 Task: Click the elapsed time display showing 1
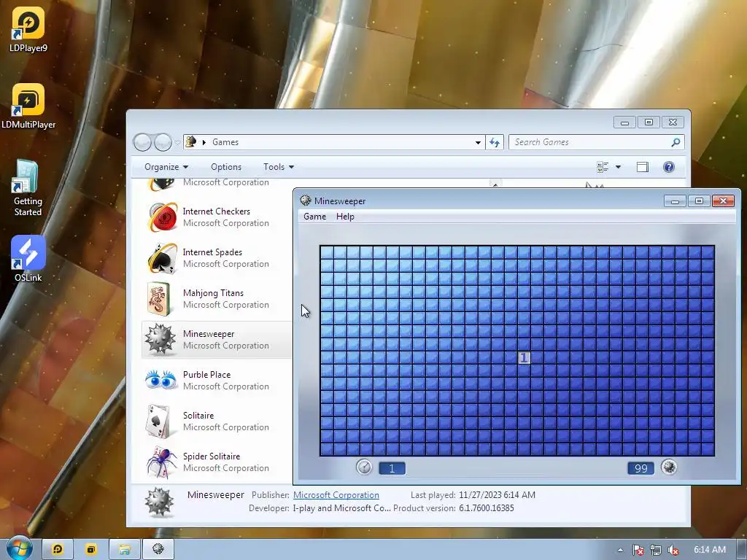(x=392, y=468)
